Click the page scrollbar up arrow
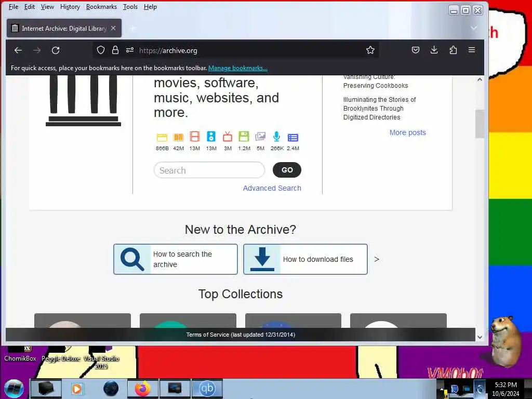The width and height of the screenshot is (532, 399). pos(480,79)
